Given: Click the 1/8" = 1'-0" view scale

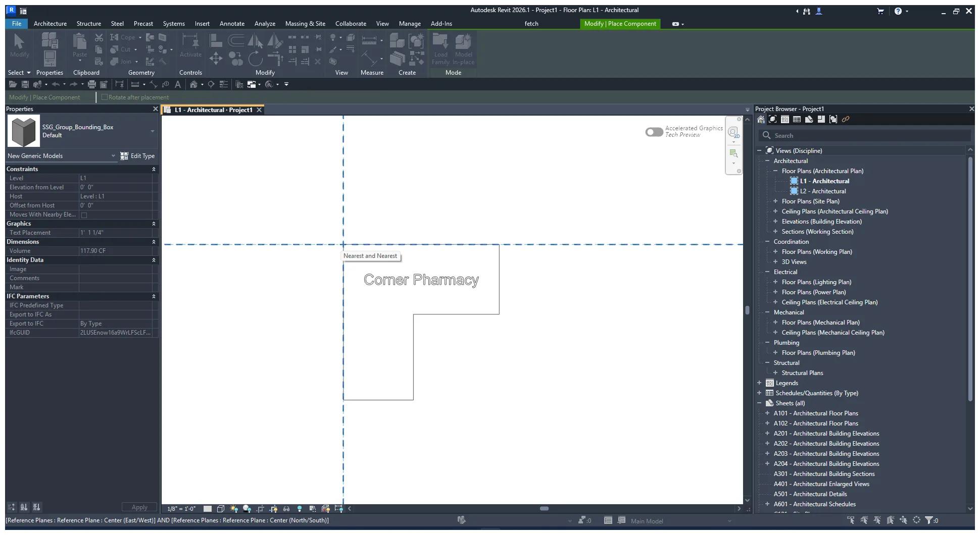Looking at the screenshot, I should tap(181, 509).
